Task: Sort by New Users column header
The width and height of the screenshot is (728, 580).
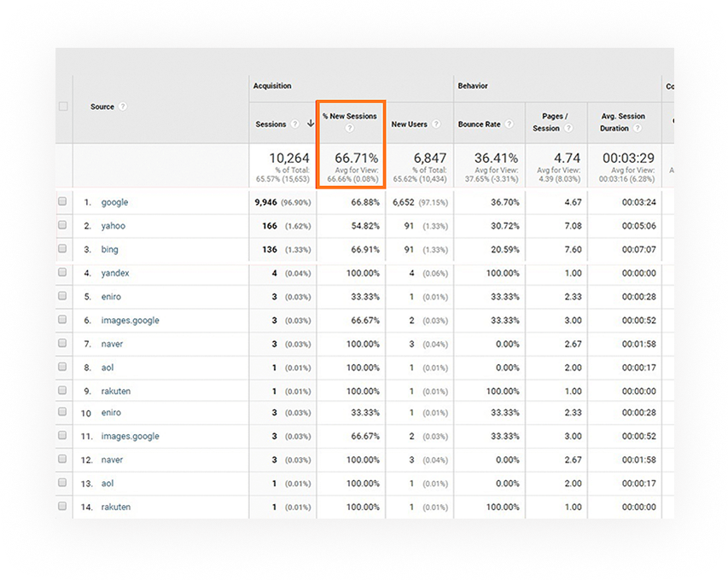Action: pos(409,125)
